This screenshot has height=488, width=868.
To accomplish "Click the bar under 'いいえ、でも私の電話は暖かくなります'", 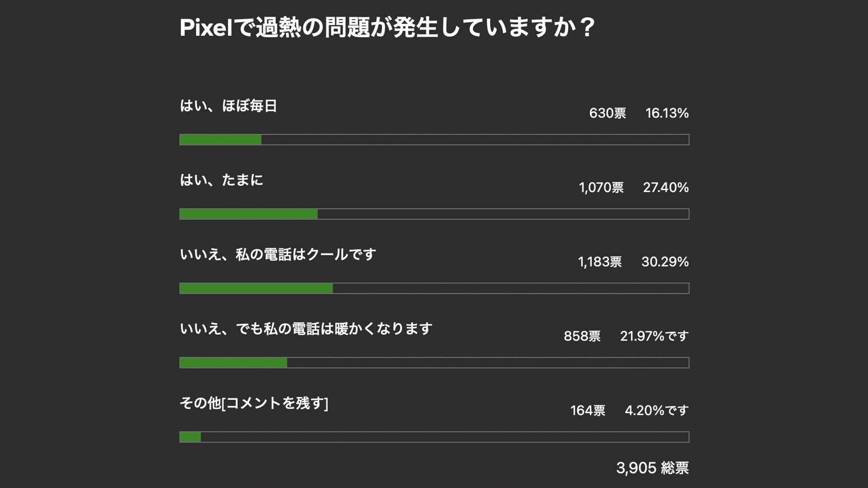I will click(434, 363).
